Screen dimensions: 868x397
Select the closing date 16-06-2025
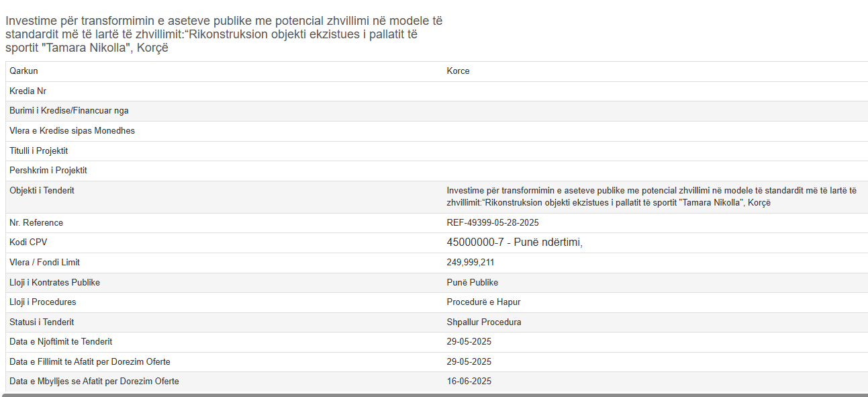pos(469,382)
